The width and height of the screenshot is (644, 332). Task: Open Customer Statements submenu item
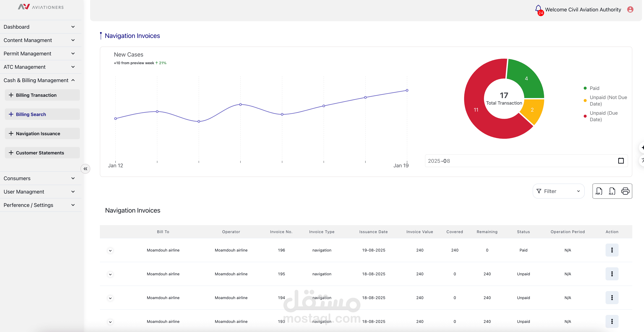(x=42, y=153)
